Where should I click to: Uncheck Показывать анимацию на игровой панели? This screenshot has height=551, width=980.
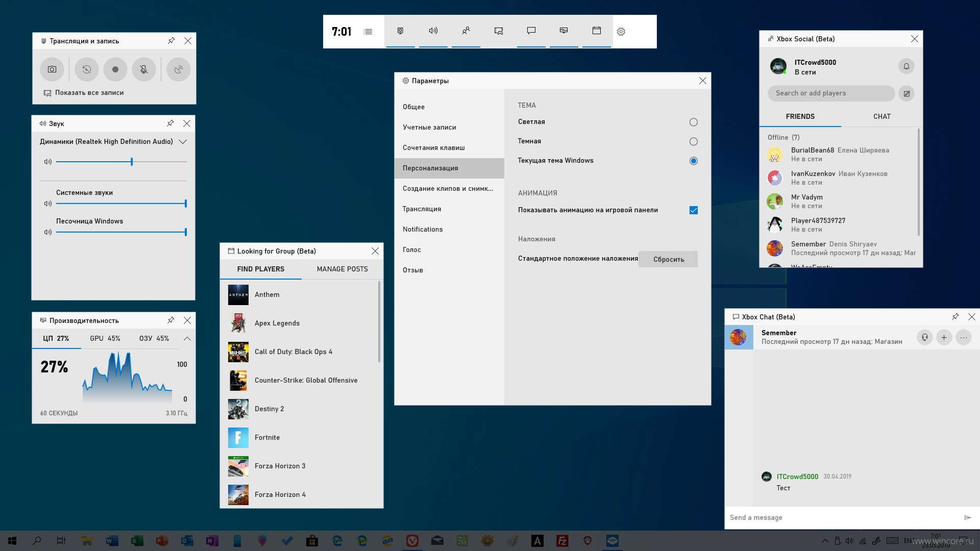coord(693,210)
